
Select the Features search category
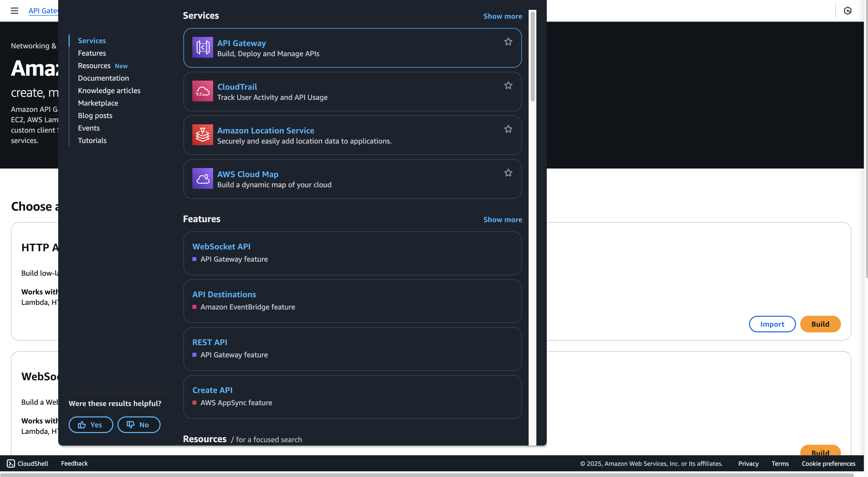point(92,53)
